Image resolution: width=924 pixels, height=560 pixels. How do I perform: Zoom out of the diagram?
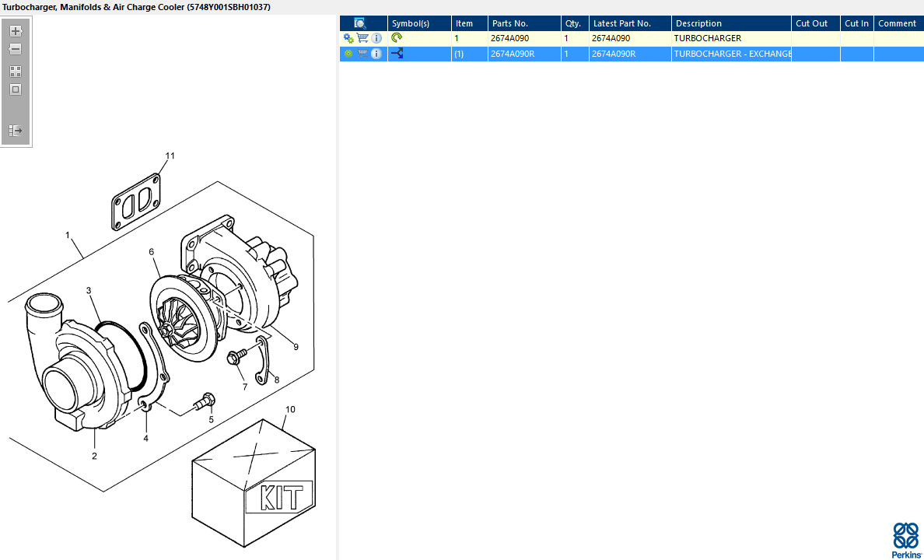[x=16, y=50]
